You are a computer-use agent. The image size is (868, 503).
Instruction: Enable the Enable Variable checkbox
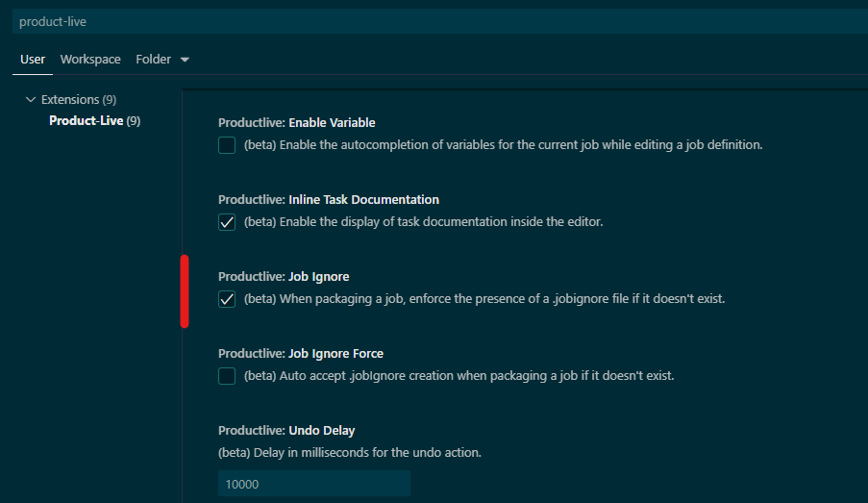tap(227, 145)
